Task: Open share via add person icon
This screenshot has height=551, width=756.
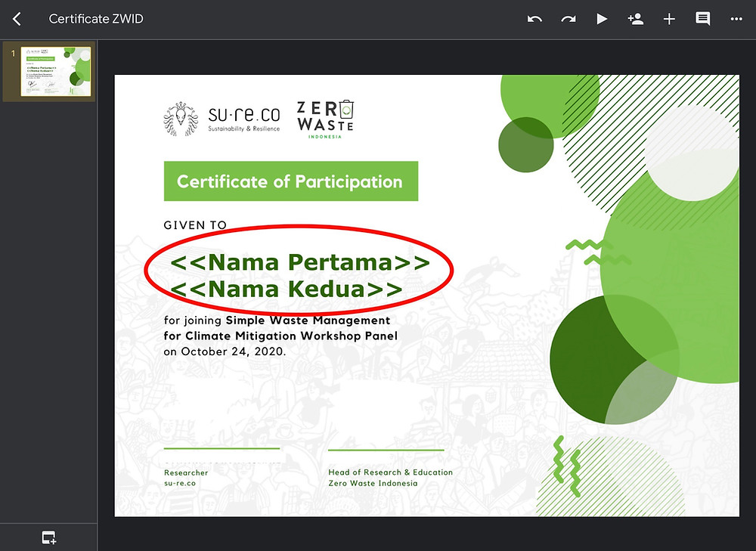Action: (x=636, y=19)
